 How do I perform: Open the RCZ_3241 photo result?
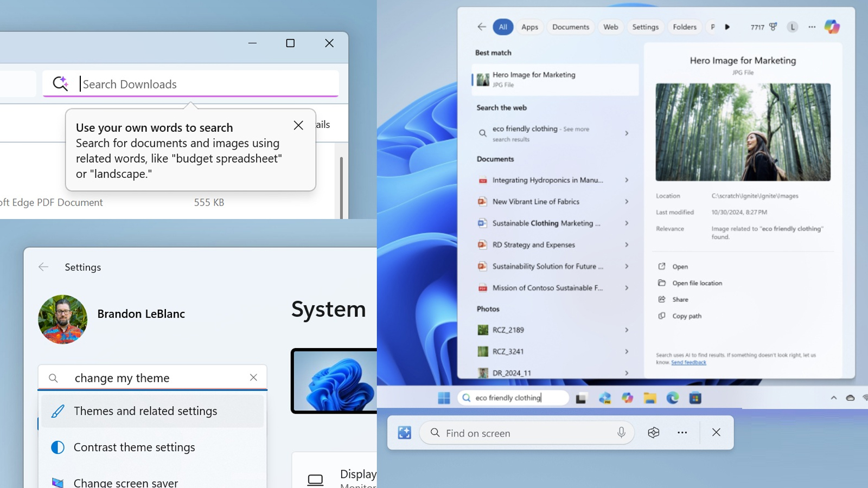[555, 351]
